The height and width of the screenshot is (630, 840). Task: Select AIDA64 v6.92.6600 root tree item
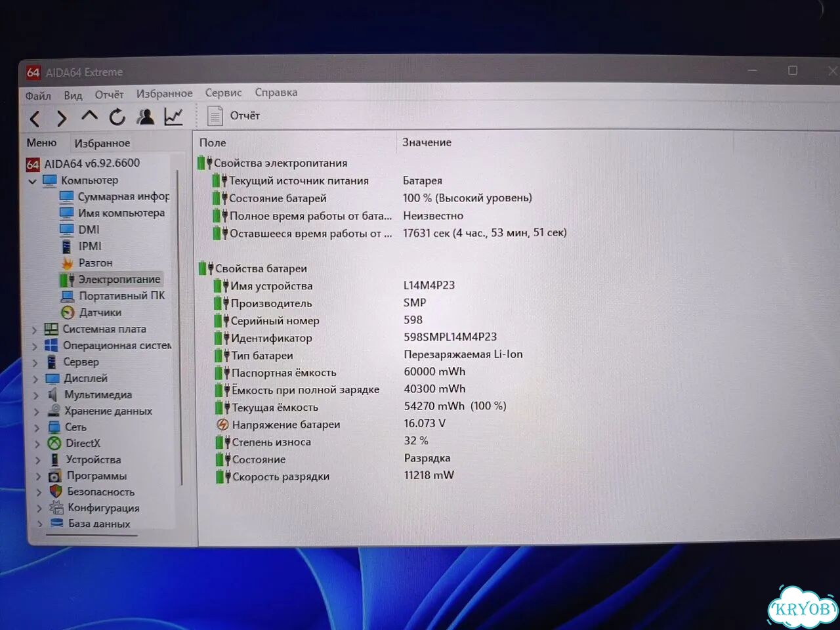pos(83,163)
